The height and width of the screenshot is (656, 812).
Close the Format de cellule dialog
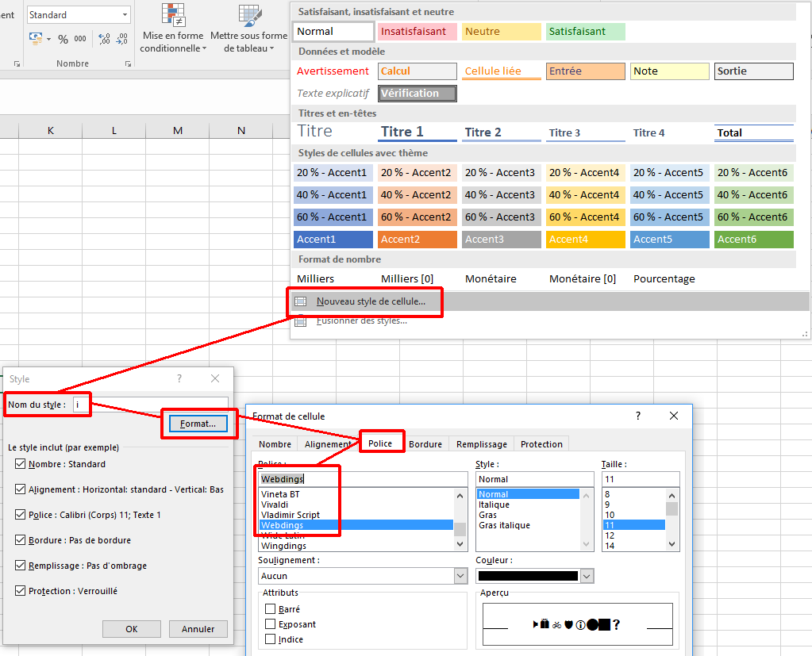tap(674, 416)
